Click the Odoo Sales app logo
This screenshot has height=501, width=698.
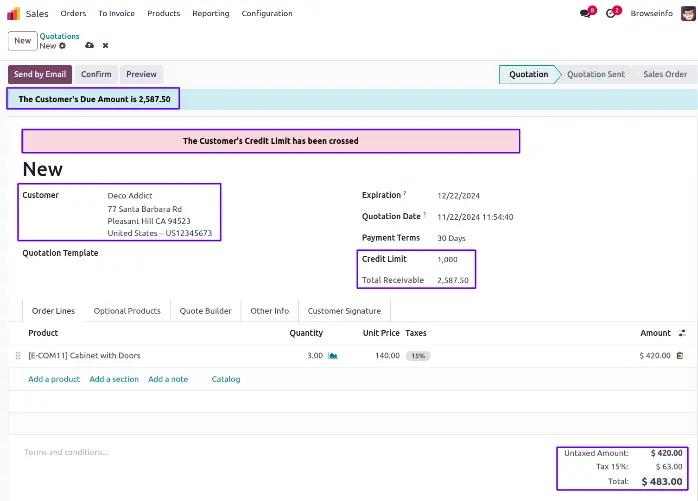[x=14, y=13]
